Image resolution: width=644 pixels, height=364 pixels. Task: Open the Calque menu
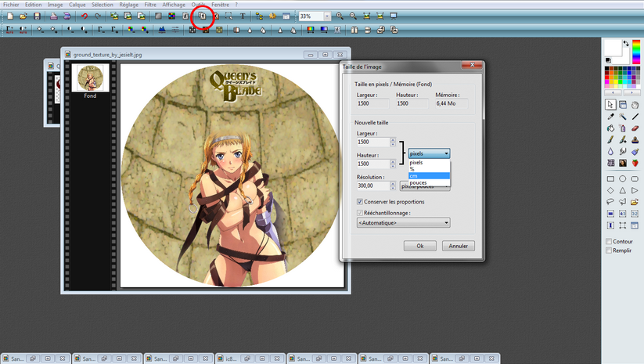(x=77, y=5)
